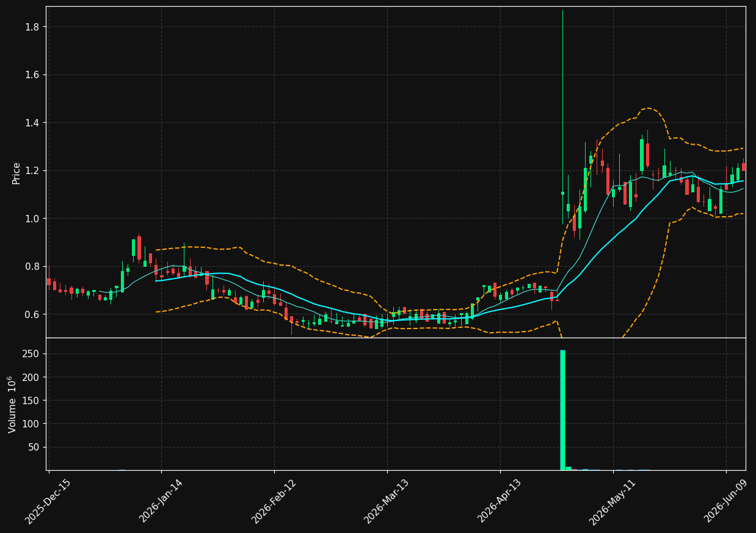
Task: Click the Volume axis title
Action: (x=12, y=404)
